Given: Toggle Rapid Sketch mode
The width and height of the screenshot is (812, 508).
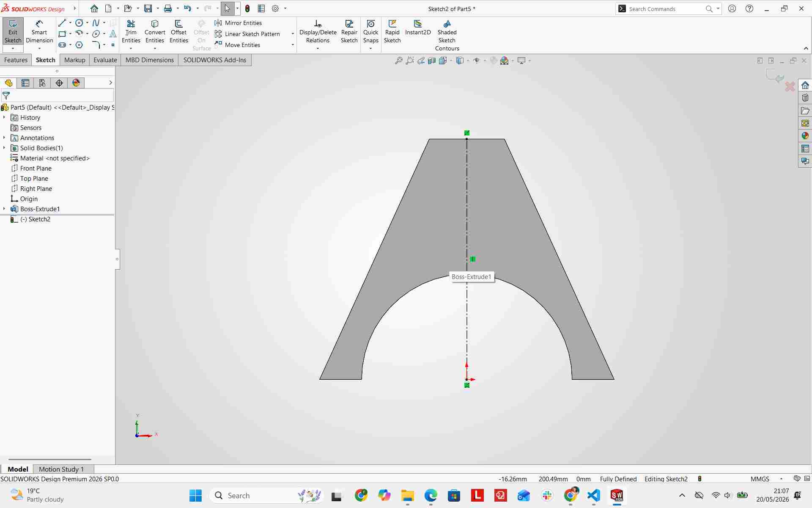Looking at the screenshot, I should 392,32.
